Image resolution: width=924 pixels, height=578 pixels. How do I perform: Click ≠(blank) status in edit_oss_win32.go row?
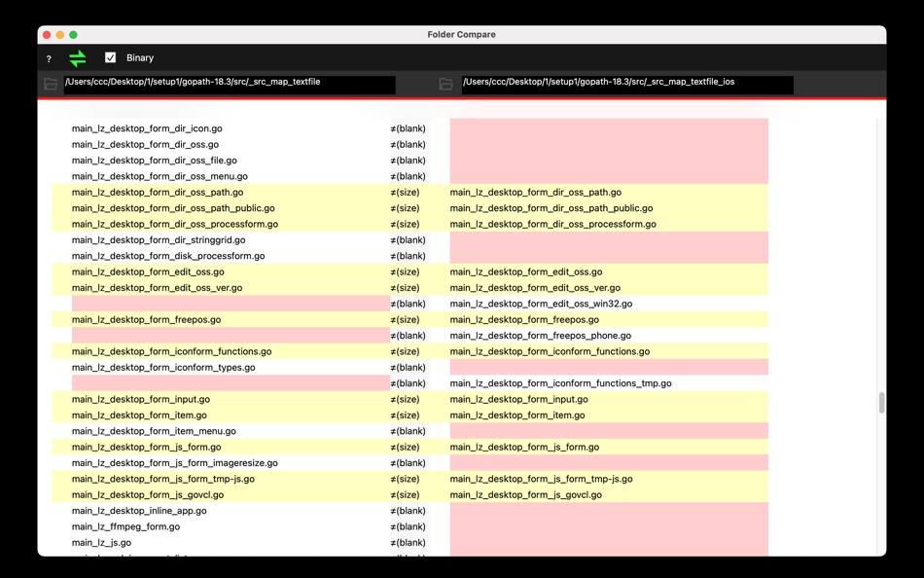coord(408,304)
